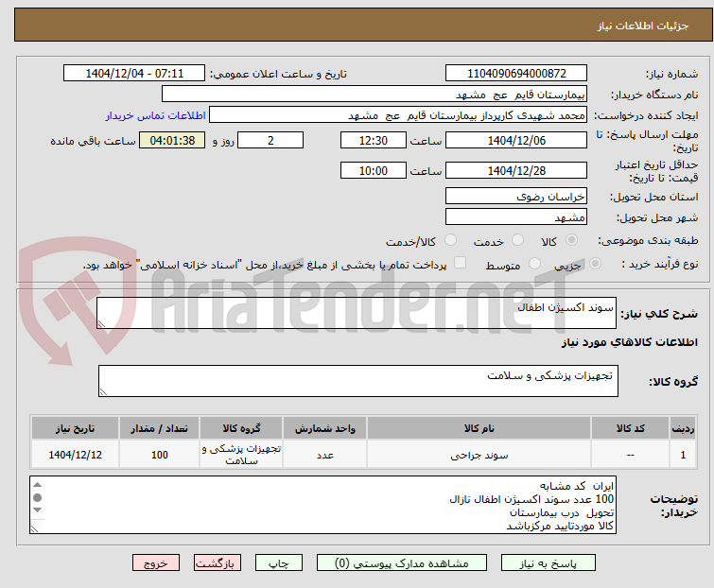
Task: Click the خروج exit button
Action: [x=156, y=563]
